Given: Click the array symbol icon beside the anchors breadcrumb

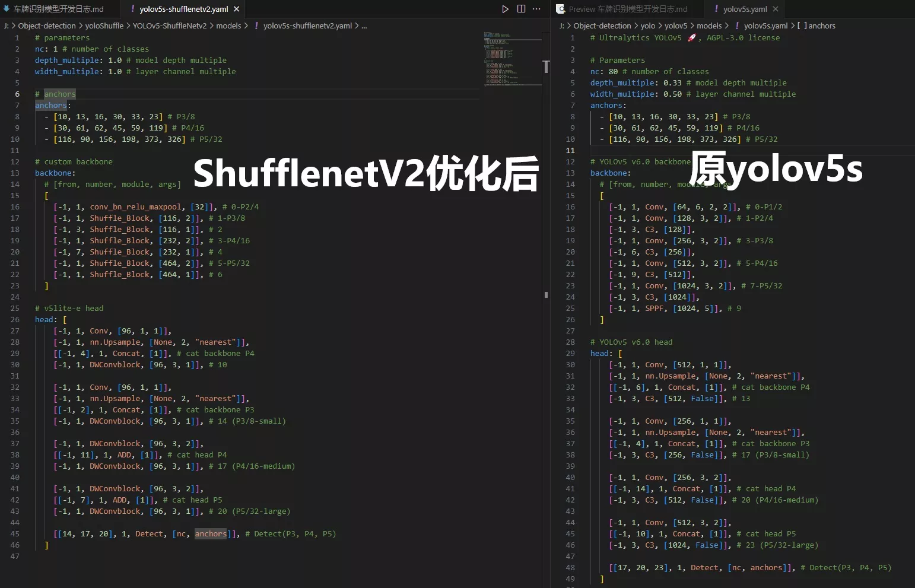Looking at the screenshot, I should (x=802, y=26).
